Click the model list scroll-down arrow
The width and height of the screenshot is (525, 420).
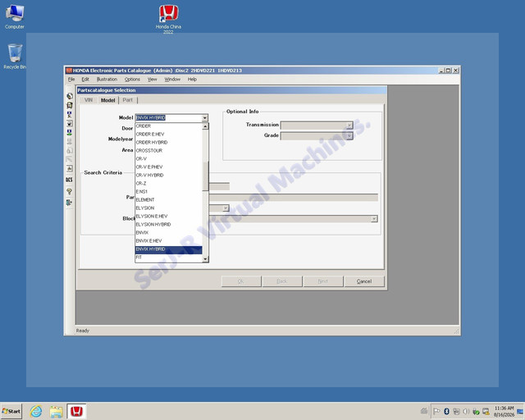[x=205, y=258]
